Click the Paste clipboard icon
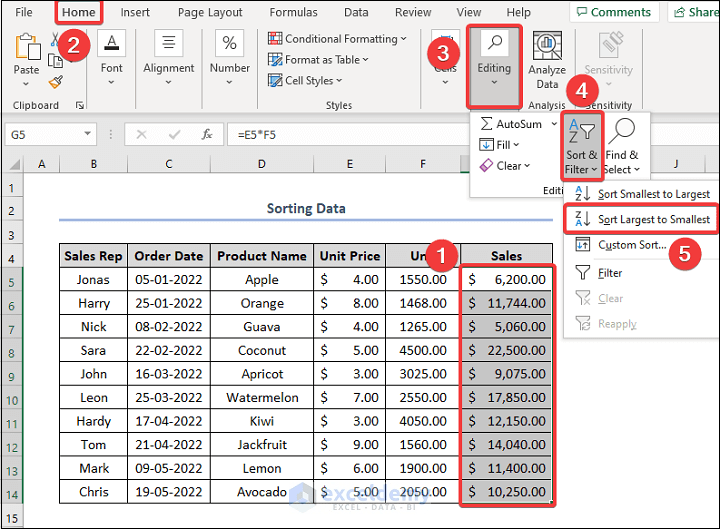The height and width of the screenshot is (529, 720). tap(27, 47)
